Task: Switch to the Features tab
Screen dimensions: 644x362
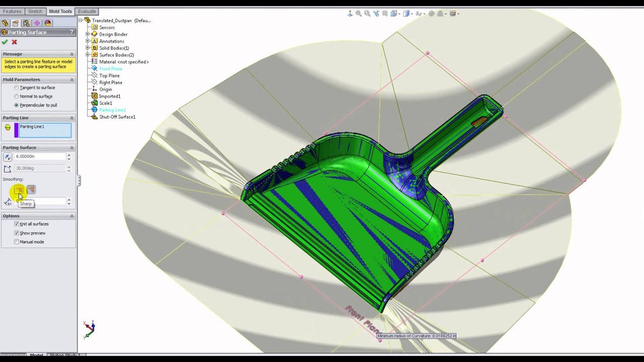Action: pos(12,11)
